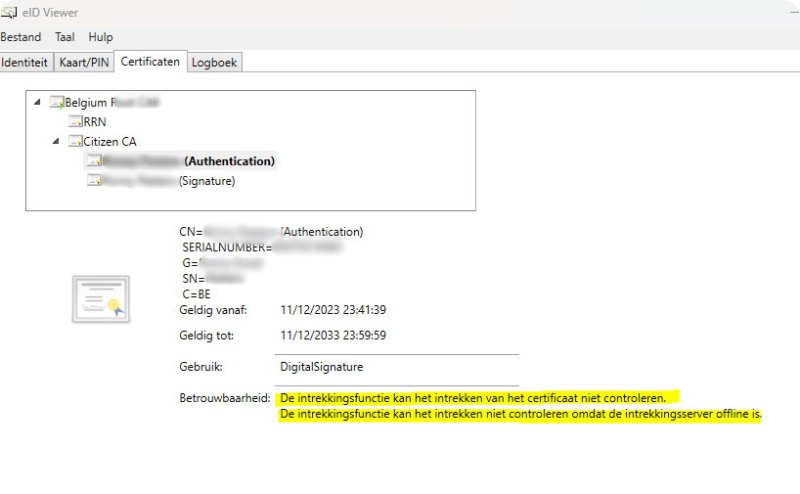Click the Belgium Root CA certificate icon
The height and width of the screenshot is (494, 800).
[x=57, y=102]
